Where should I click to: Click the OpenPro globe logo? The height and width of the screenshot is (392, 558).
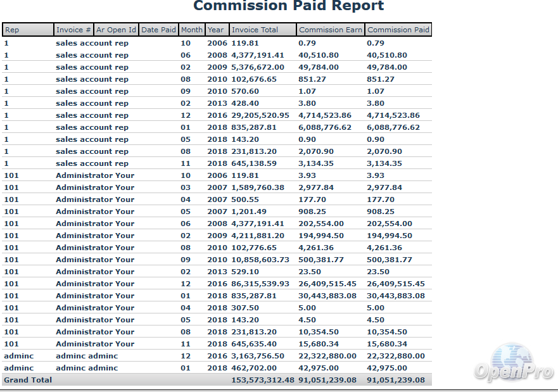512,363
